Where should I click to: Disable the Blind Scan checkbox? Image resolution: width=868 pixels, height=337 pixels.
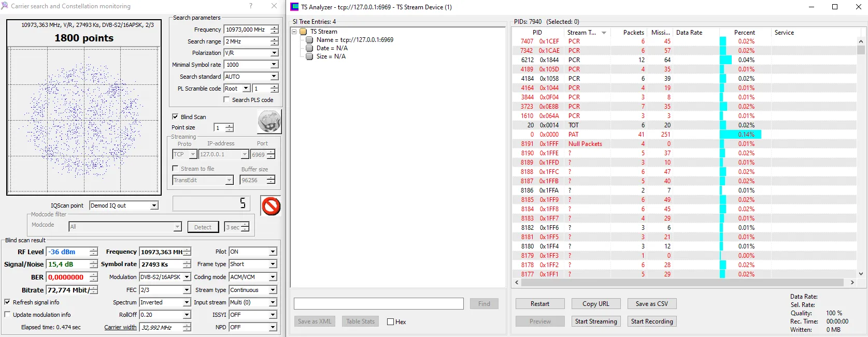175,117
